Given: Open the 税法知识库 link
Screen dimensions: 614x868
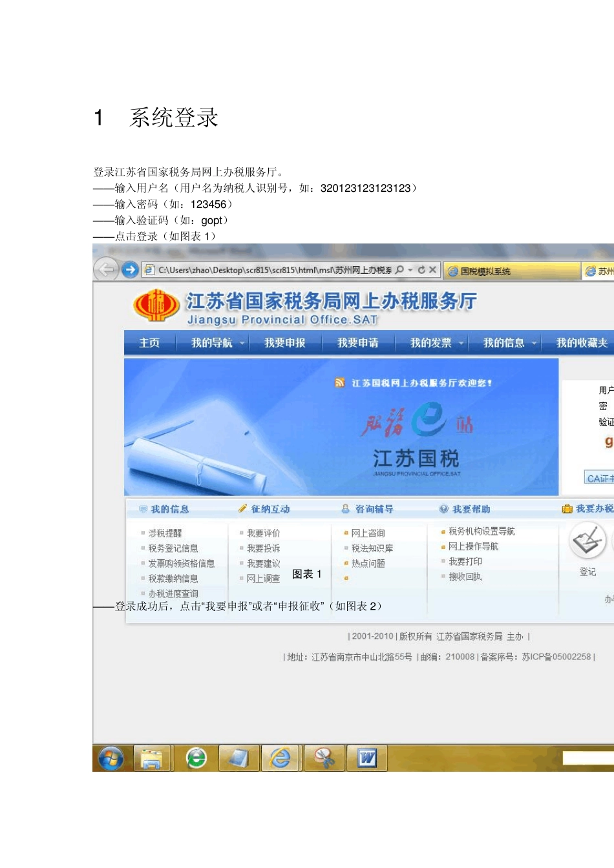Looking at the screenshot, I should click(x=372, y=548).
